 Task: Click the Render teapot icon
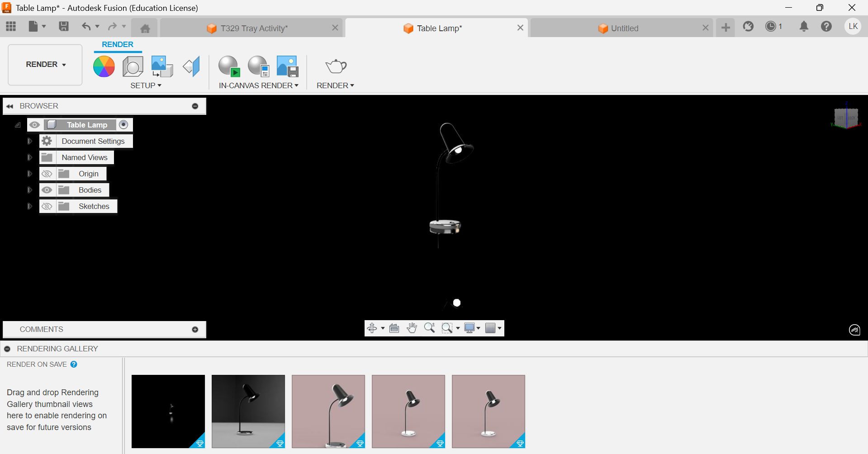tap(336, 66)
